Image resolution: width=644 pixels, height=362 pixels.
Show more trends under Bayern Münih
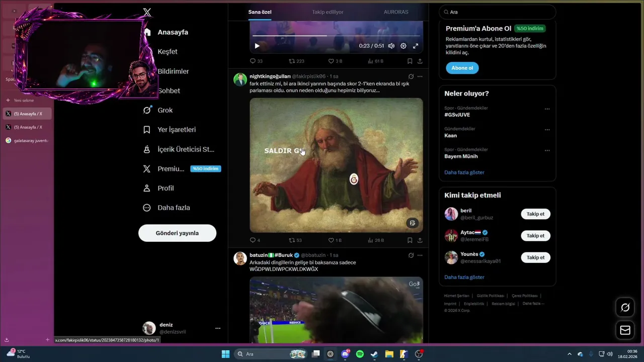[x=464, y=172]
